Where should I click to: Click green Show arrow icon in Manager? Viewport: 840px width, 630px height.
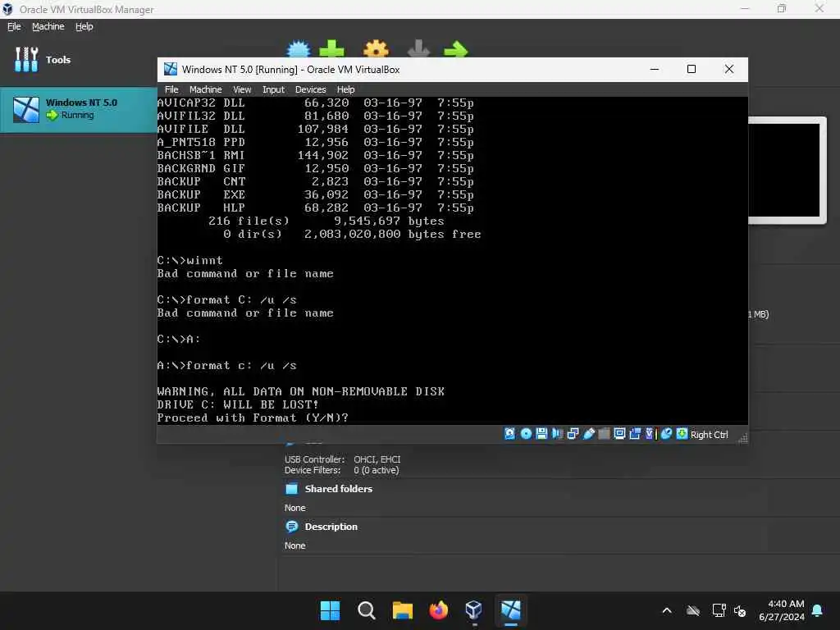pyautogui.click(x=456, y=48)
